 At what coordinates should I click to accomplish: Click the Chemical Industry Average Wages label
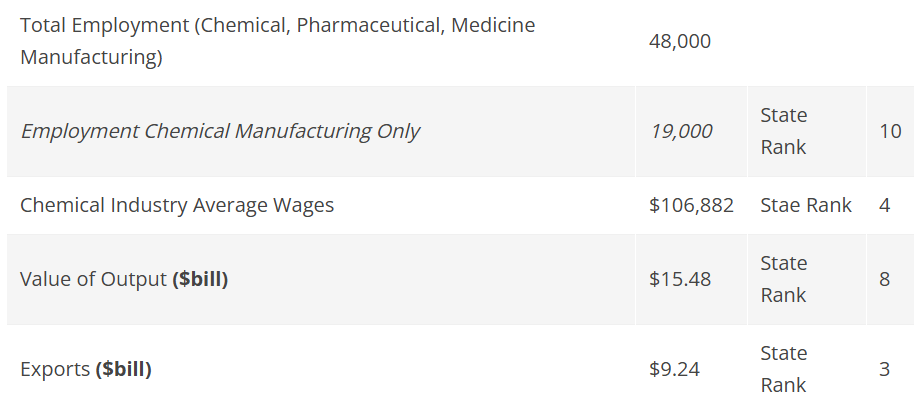(177, 205)
